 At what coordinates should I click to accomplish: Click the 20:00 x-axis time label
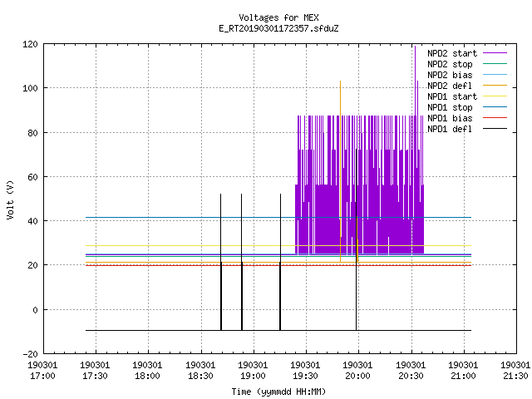(x=357, y=376)
